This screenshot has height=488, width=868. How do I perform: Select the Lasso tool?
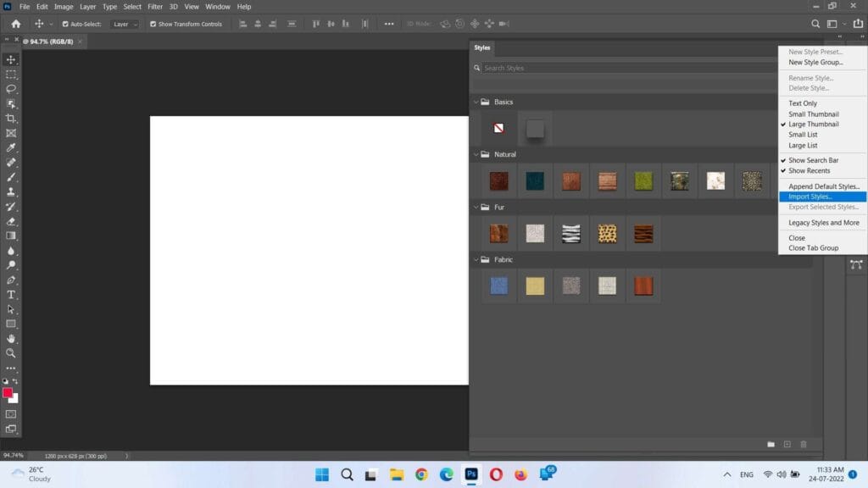(x=11, y=89)
